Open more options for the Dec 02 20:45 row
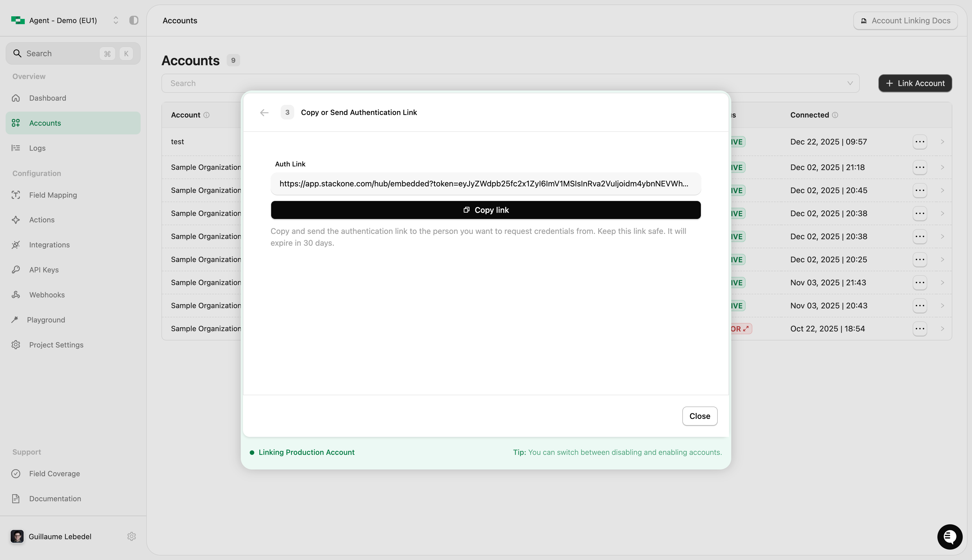This screenshot has width=972, height=560. coord(920,190)
